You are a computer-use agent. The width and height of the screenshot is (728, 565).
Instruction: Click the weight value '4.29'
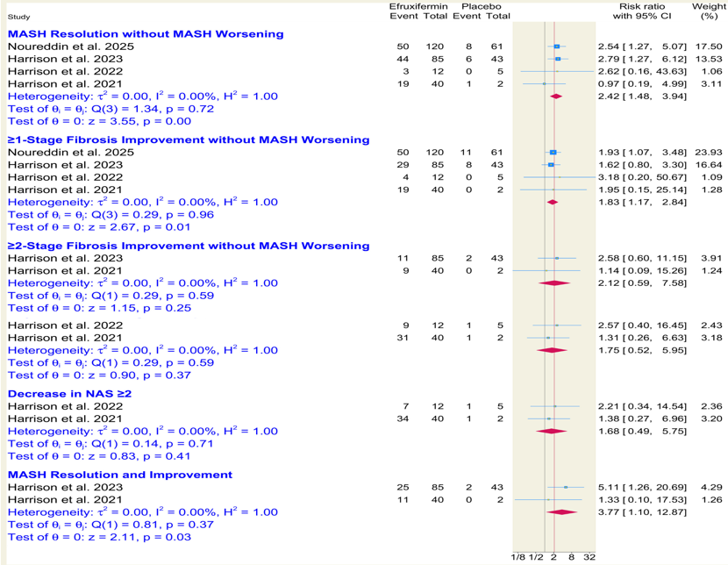pyautogui.click(x=711, y=487)
